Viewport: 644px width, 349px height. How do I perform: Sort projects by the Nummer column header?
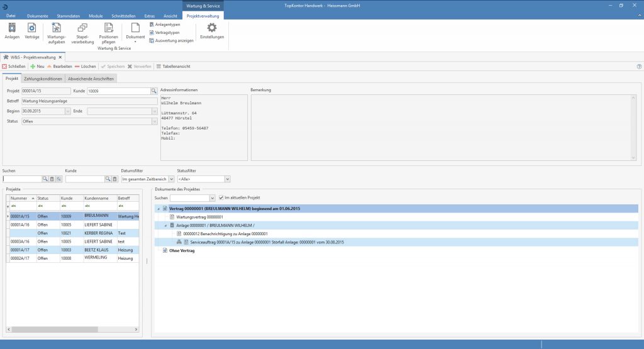pyautogui.click(x=22, y=198)
